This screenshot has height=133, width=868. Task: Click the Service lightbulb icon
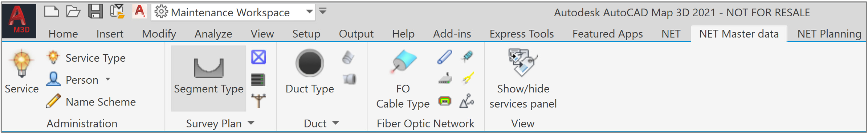tap(21, 64)
